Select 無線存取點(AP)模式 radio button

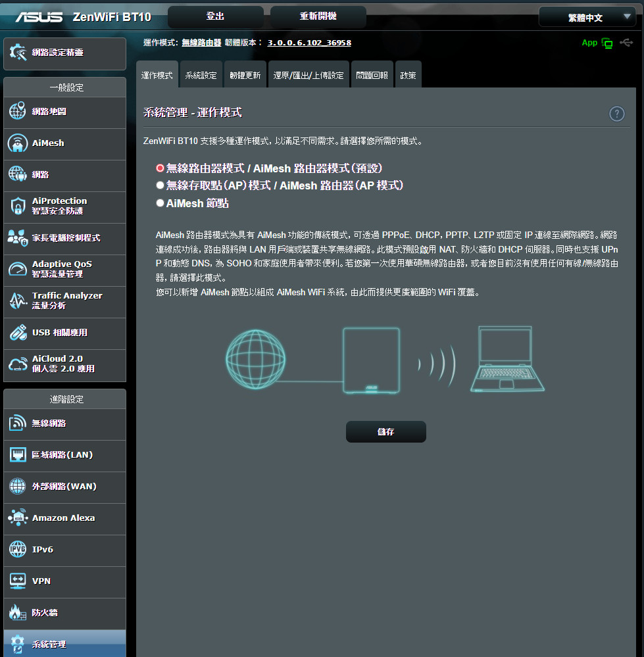pyautogui.click(x=160, y=185)
